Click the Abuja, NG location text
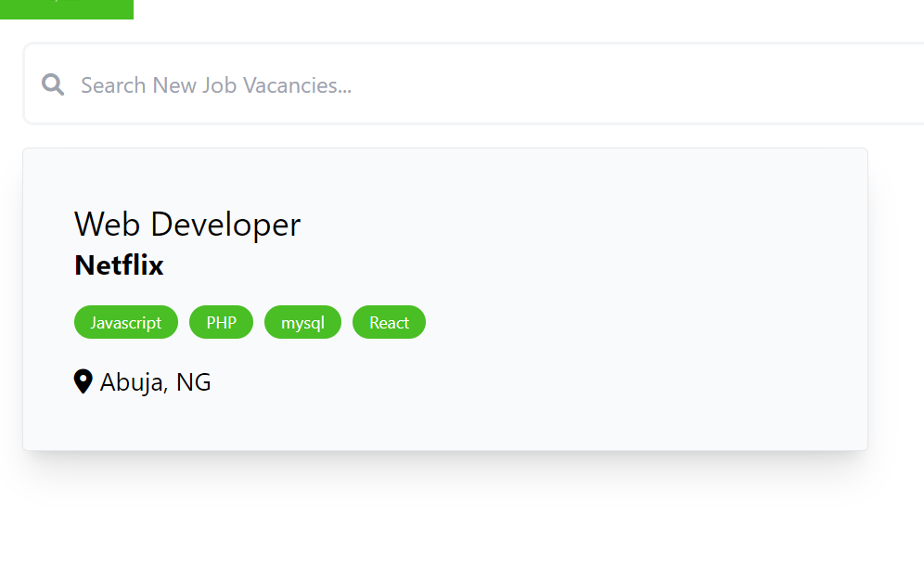Viewport: 924px width, 567px height. [156, 382]
